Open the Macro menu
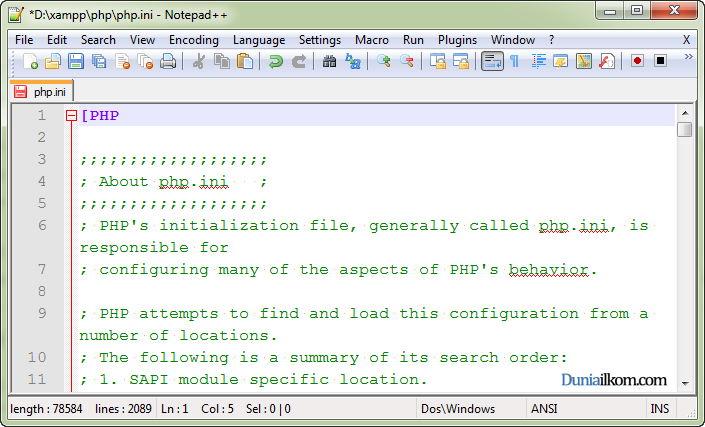705x427 pixels. pyautogui.click(x=372, y=40)
